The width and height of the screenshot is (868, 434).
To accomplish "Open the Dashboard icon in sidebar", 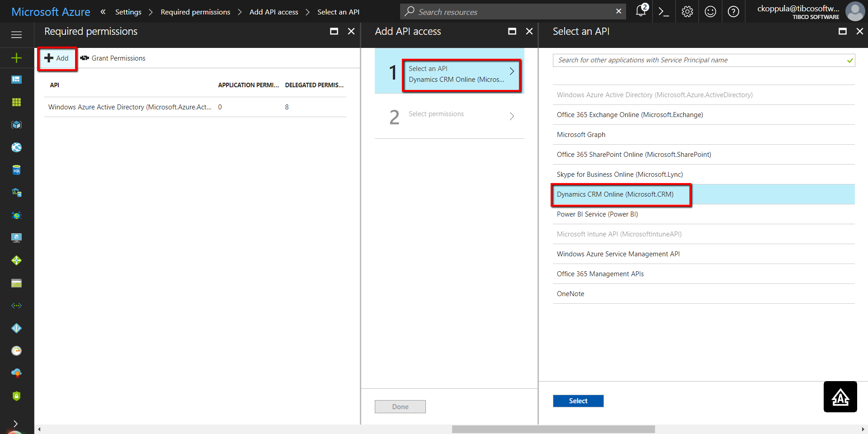I will (x=17, y=80).
